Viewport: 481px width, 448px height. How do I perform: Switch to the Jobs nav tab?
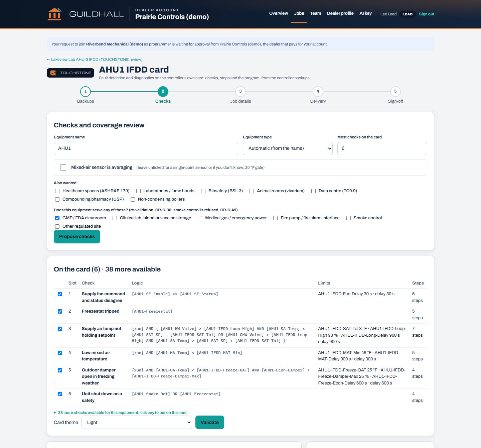299,13
